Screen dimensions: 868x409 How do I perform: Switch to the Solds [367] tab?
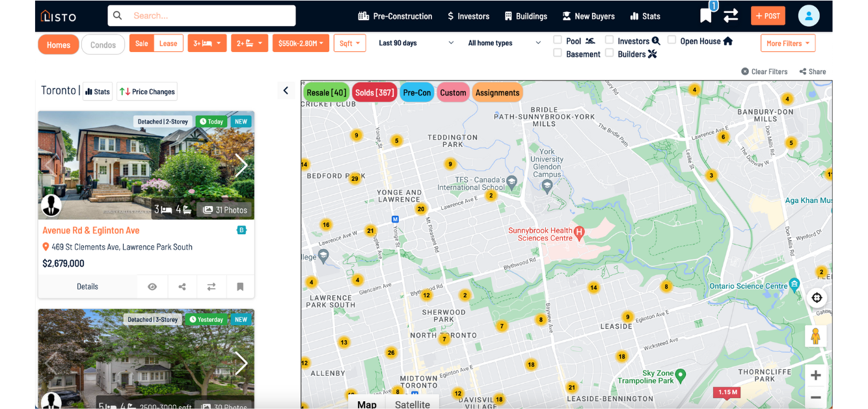pyautogui.click(x=375, y=92)
